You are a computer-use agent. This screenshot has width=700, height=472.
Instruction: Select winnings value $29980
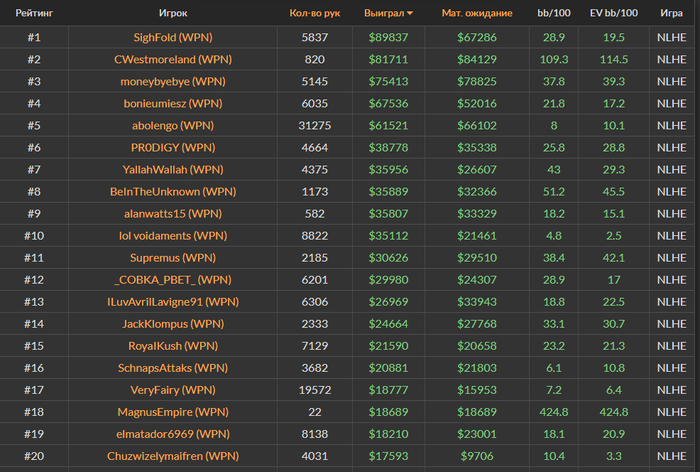[x=388, y=280]
